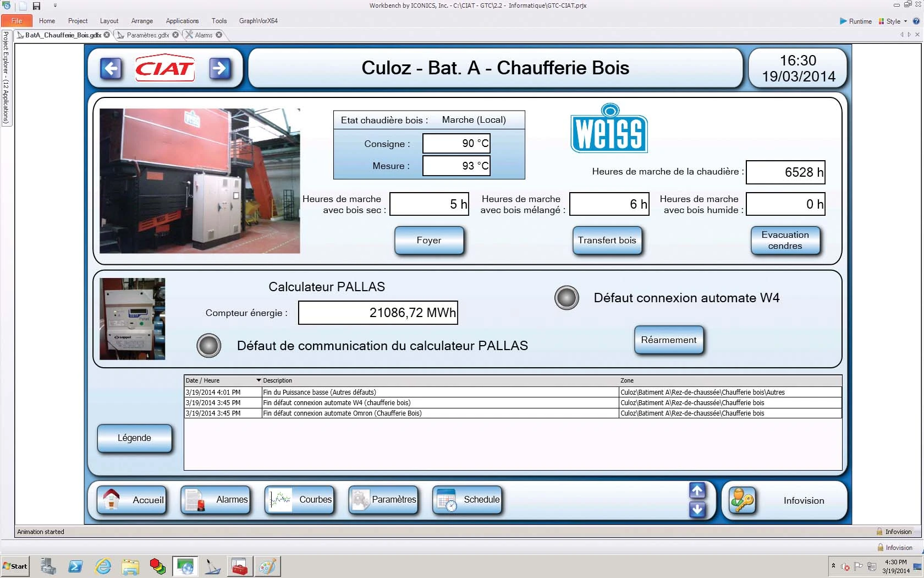The width and height of the screenshot is (924, 578).
Task: Switch to the Paramètres.gdfx tab
Action: point(147,35)
